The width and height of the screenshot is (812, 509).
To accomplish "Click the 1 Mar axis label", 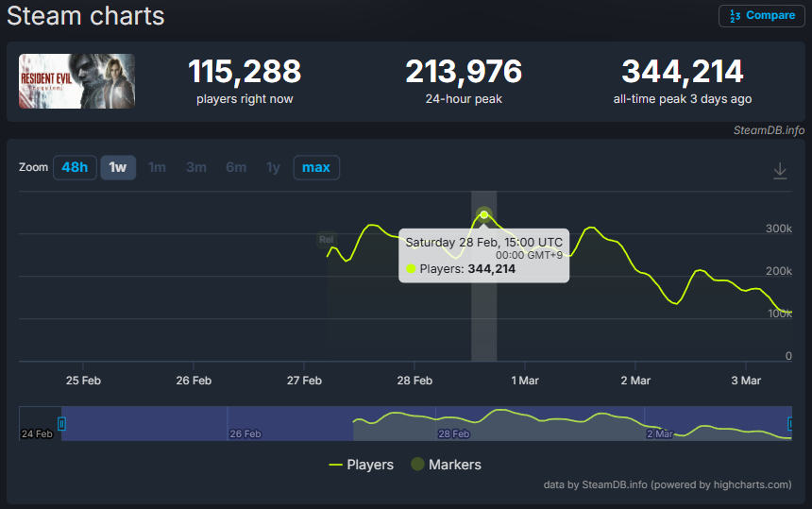I will point(525,381).
